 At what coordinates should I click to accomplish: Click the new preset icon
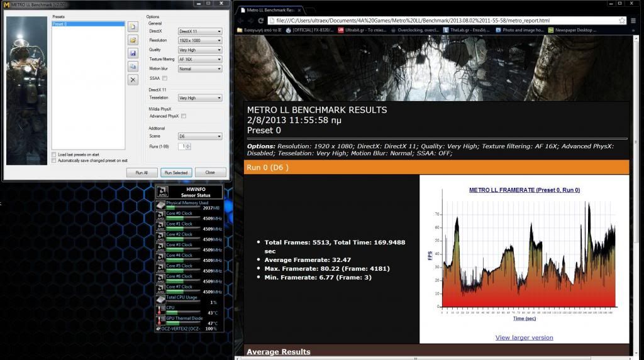(x=133, y=27)
